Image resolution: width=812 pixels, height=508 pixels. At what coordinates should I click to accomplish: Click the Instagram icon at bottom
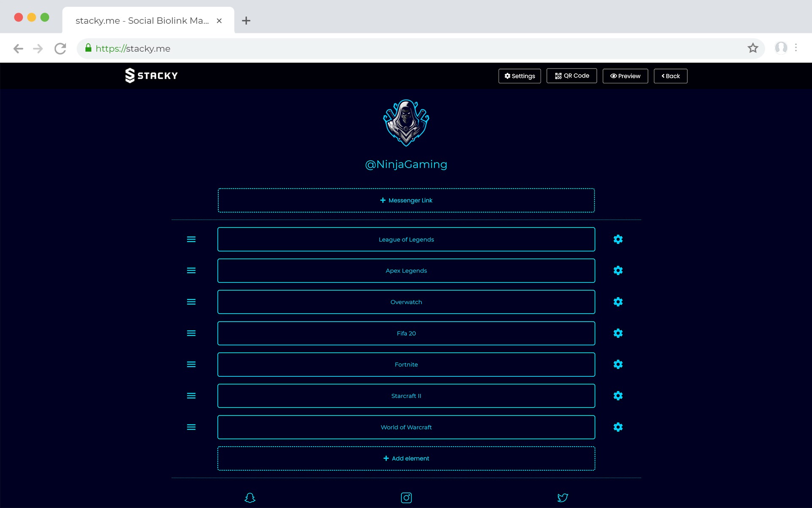[x=406, y=497]
